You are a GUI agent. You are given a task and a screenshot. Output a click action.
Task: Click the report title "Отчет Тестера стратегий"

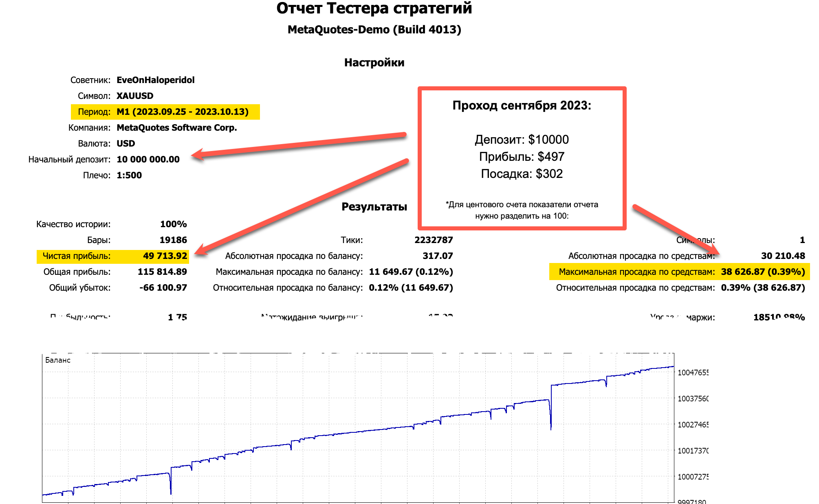click(374, 8)
